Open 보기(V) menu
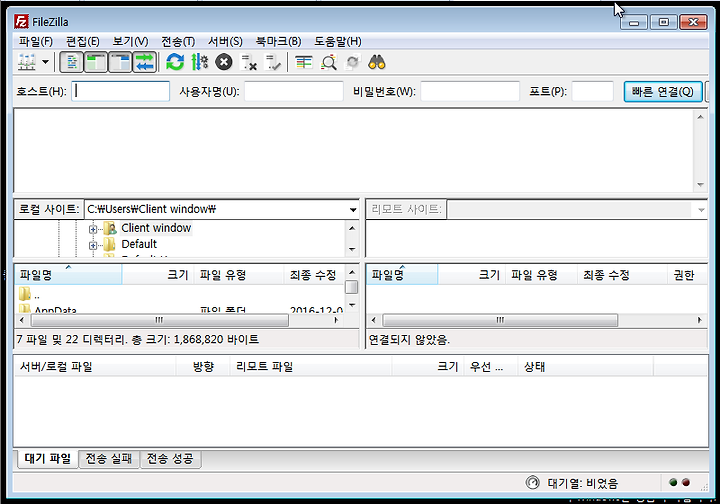The image size is (720, 504). (130, 42)
